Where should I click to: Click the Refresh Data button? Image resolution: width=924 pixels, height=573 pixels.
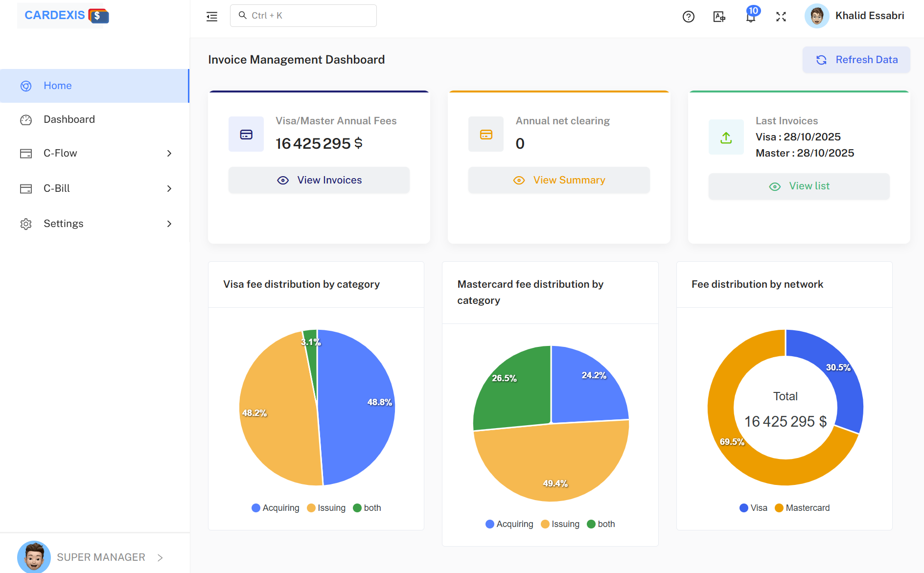pos(855,59)
